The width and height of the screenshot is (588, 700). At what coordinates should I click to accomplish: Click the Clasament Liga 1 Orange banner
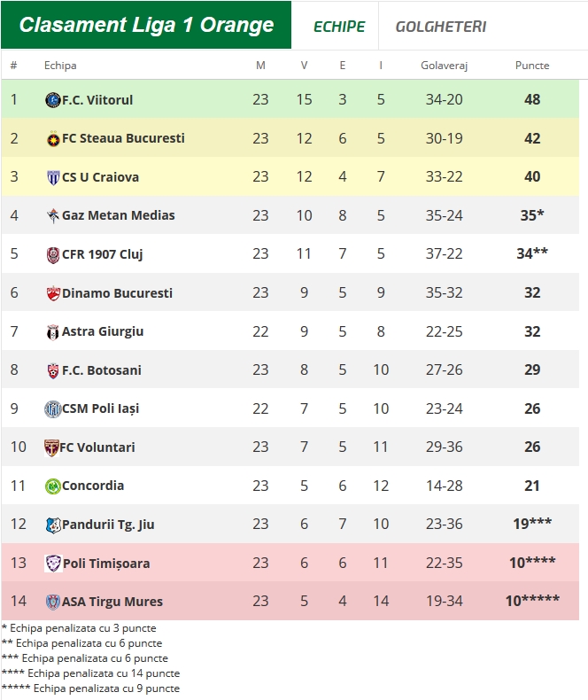146,25
